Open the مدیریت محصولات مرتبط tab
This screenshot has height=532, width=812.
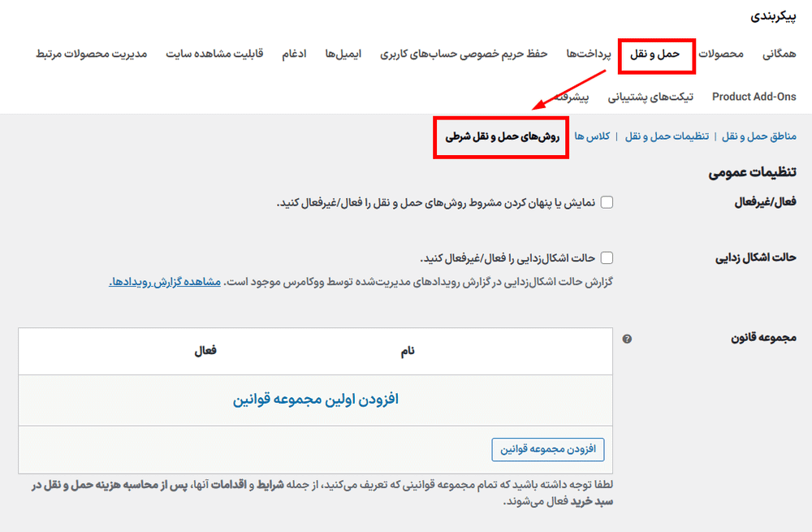coord(92,54)
